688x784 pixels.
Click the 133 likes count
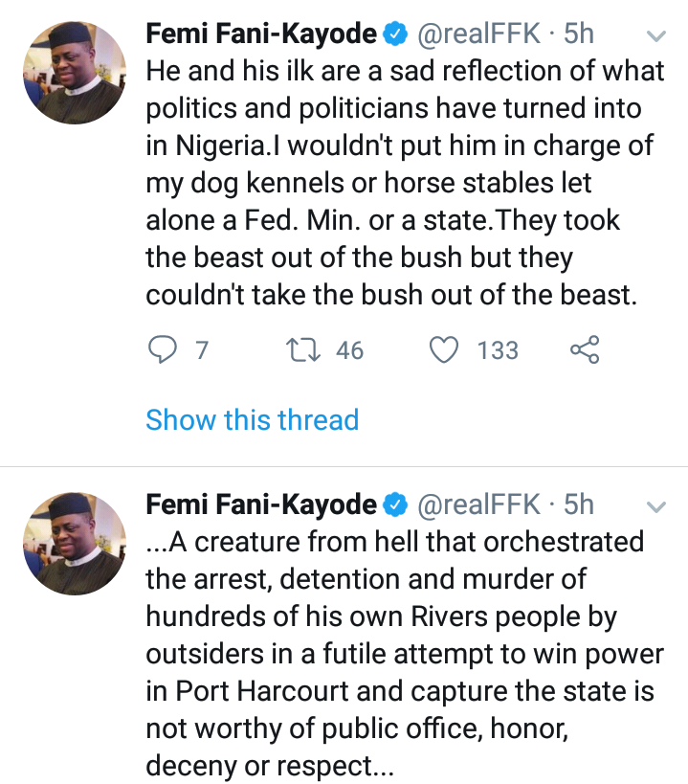[x=498, y=350]
